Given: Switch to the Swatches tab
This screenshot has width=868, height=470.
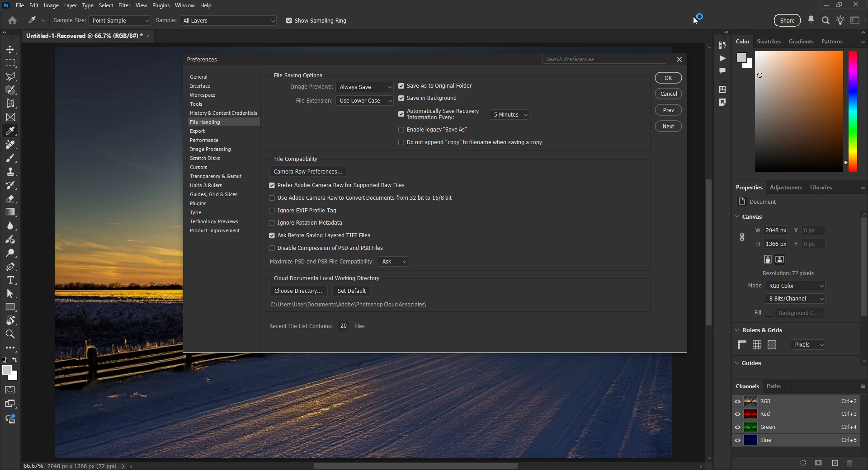Looking at the screenshot, I should tap(769, 42).
